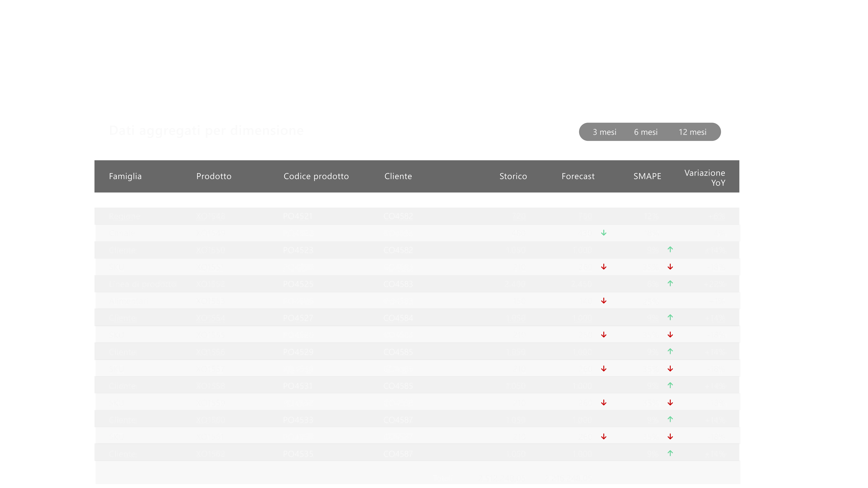868x488 pixels.
Task: Click red SMAPE arrow in XO1561 row
Action: [670, 437]
